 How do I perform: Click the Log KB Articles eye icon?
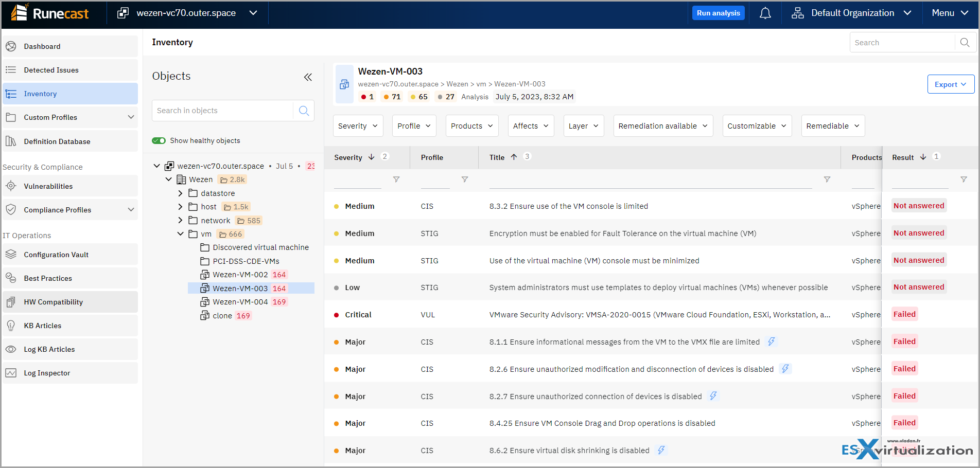pyautogui.click(x=11, y=349)
